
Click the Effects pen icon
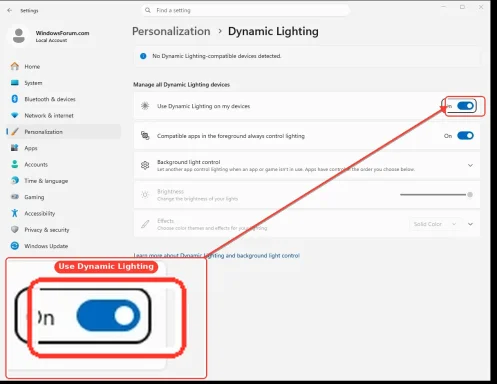click(145, 224)
